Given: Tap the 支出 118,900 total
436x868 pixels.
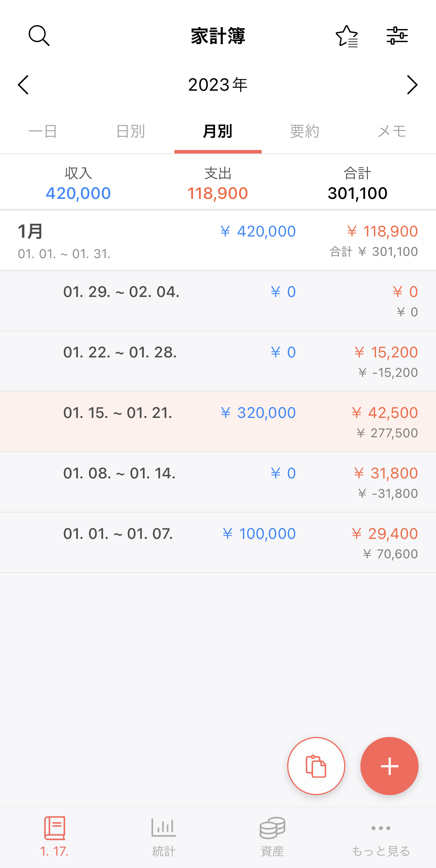Looking at the screenshot, I should (218, 184).
